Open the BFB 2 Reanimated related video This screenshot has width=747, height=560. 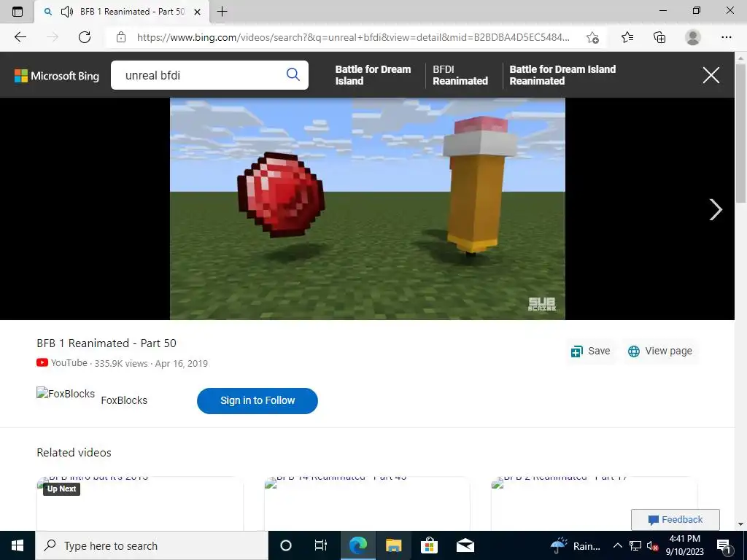[x=594, y=503]
